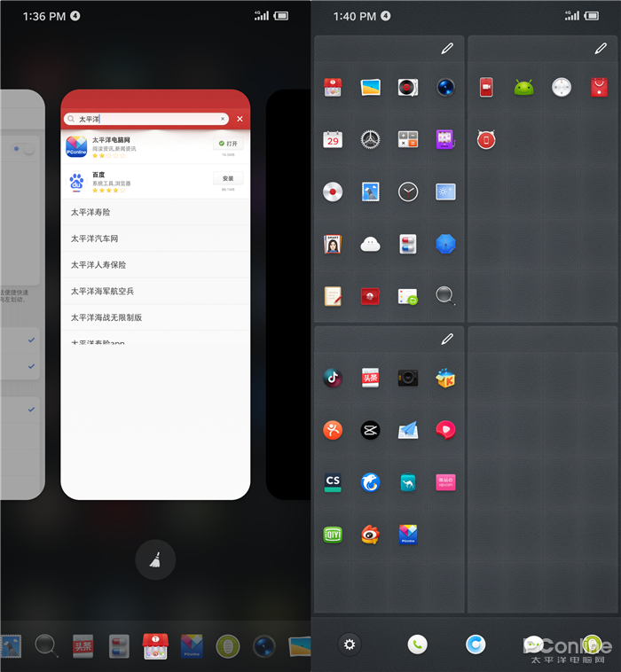Open the Calendar icon showing 29
621x672 pixels.
(333, 140)
